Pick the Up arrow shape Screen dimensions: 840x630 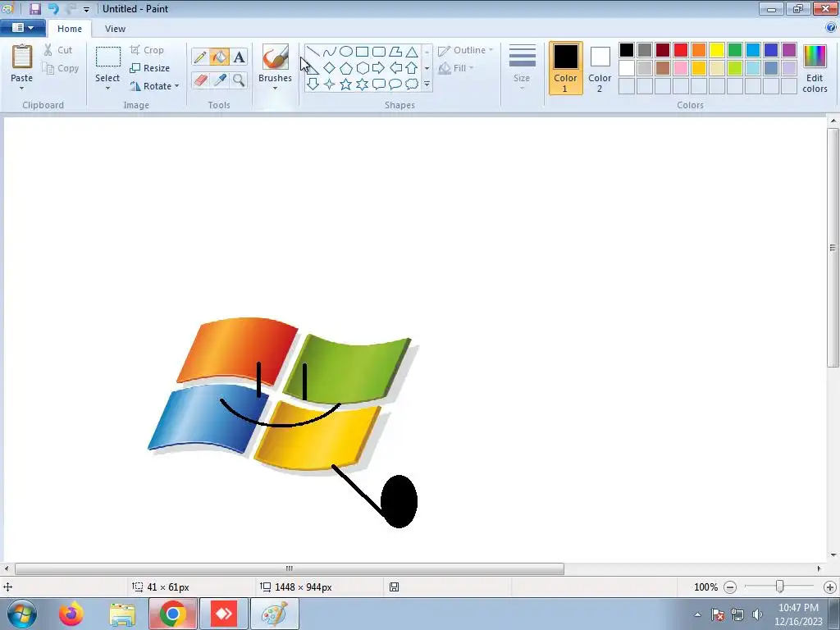pyautogui.click(x=412, y=68)
